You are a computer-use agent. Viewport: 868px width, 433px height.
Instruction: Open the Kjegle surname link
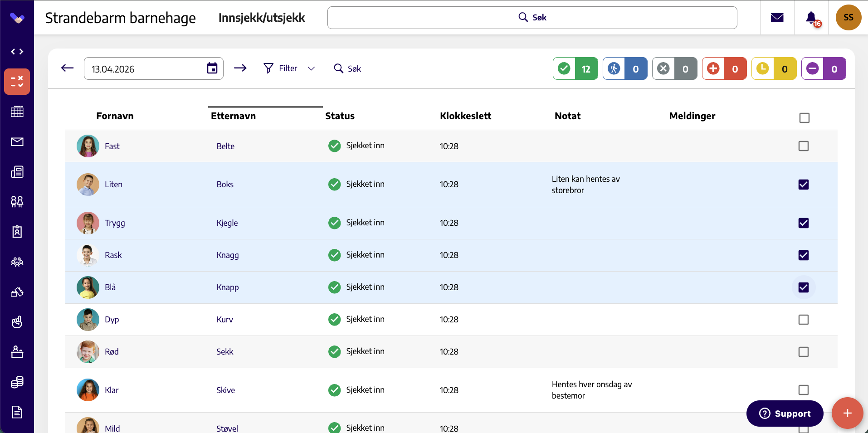(x=227, y=223)
